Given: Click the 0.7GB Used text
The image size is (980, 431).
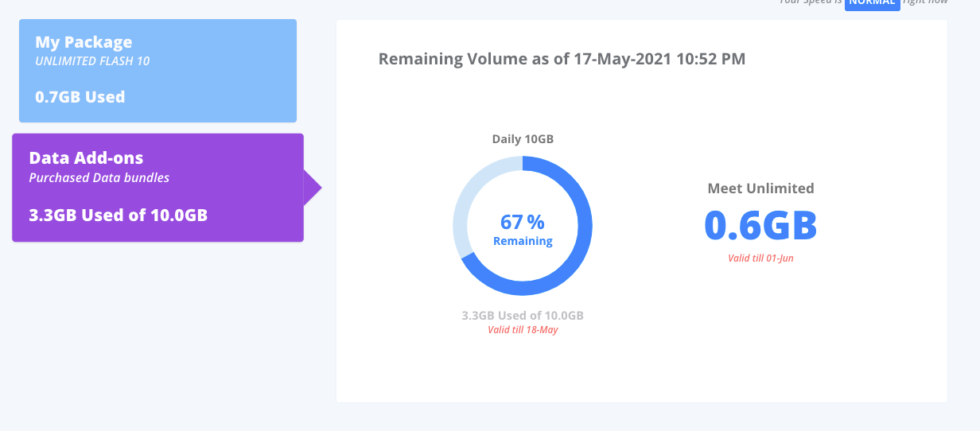Looking at the screenshot, I should tap(80, 97).
